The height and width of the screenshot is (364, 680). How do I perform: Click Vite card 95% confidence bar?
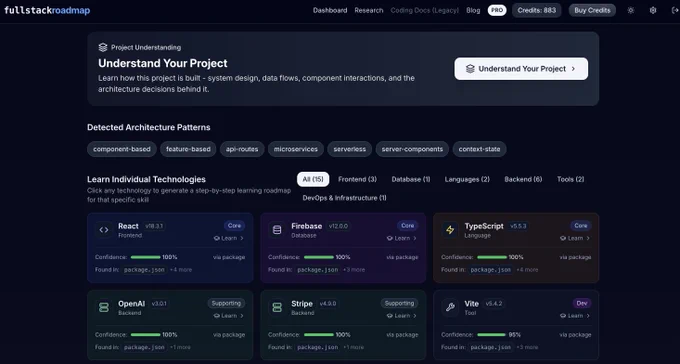point(492,335)
